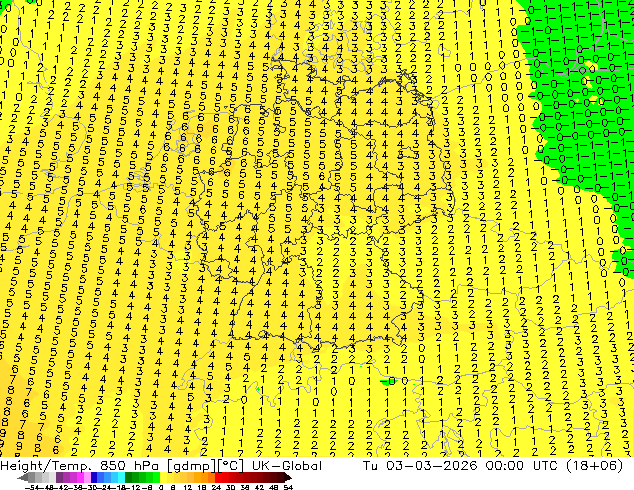The width and height of the screenshot is (634, 490).
Task: Click the '(18+06)' forecast hour label
Action: [594, 465]
